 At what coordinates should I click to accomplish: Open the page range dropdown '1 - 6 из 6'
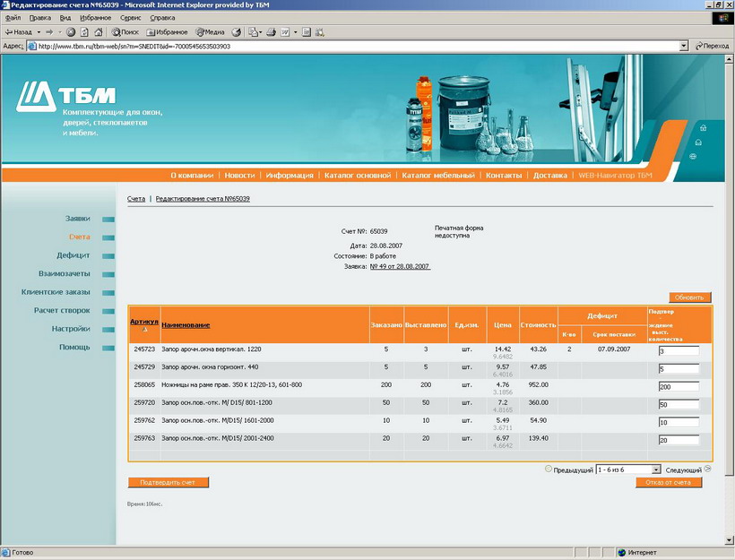656,470
